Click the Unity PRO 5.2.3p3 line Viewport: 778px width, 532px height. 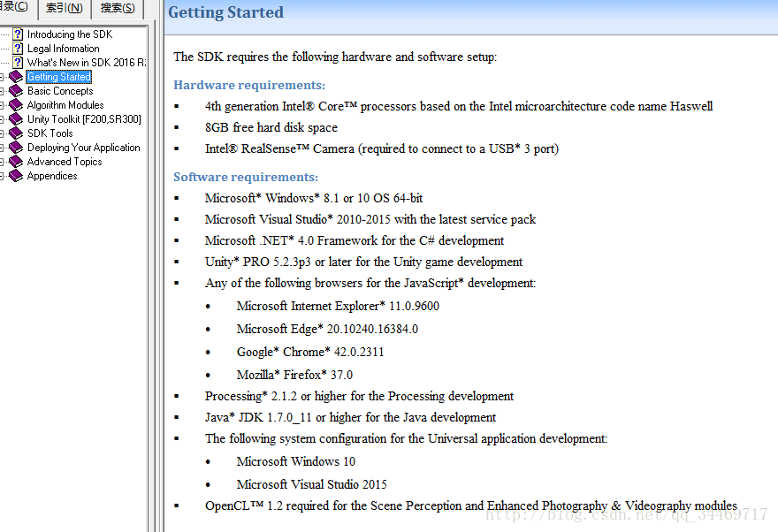click(x=363, y=262)
